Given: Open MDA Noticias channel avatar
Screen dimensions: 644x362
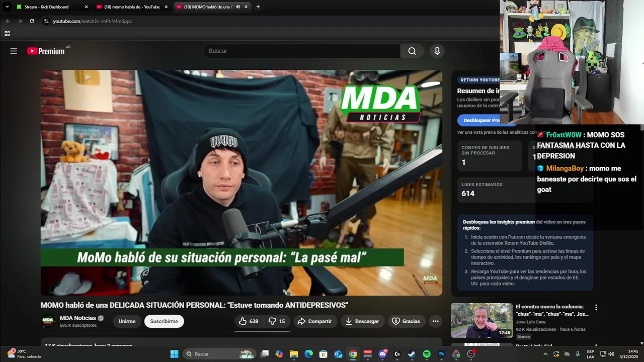Looking at the screenshot, I should pyautogui.click(x=48, y=321).
